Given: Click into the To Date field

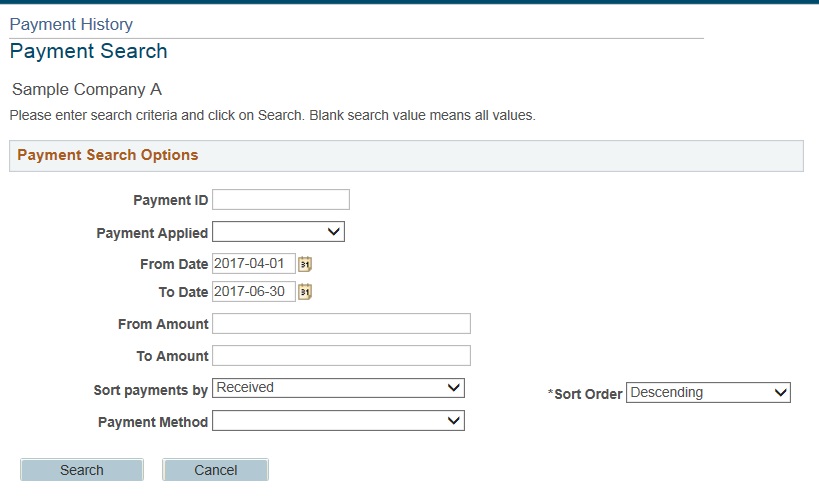Looking at the screenshot, I should point(254,291).
